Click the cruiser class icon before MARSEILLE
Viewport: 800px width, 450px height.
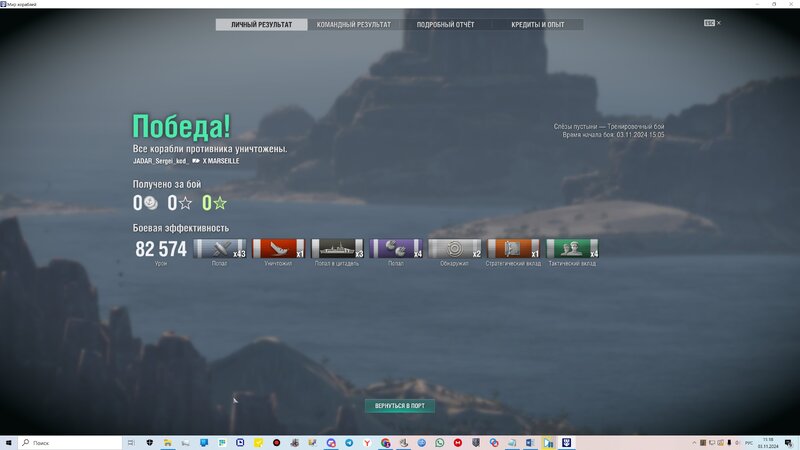(x=196, y=161)
